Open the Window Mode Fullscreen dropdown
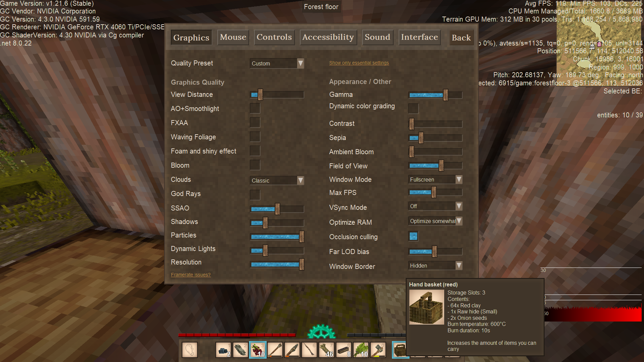Screen dimensions: 644x362 [435, 179]
